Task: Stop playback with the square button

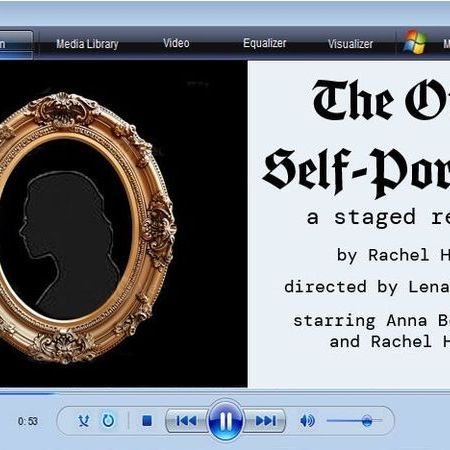Action: coord(147,421)
